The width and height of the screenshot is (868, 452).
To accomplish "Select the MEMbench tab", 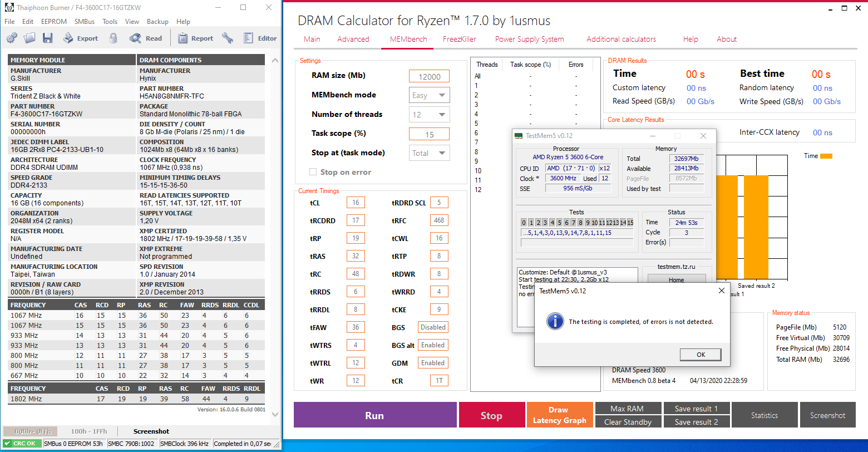I will point(408,39).
